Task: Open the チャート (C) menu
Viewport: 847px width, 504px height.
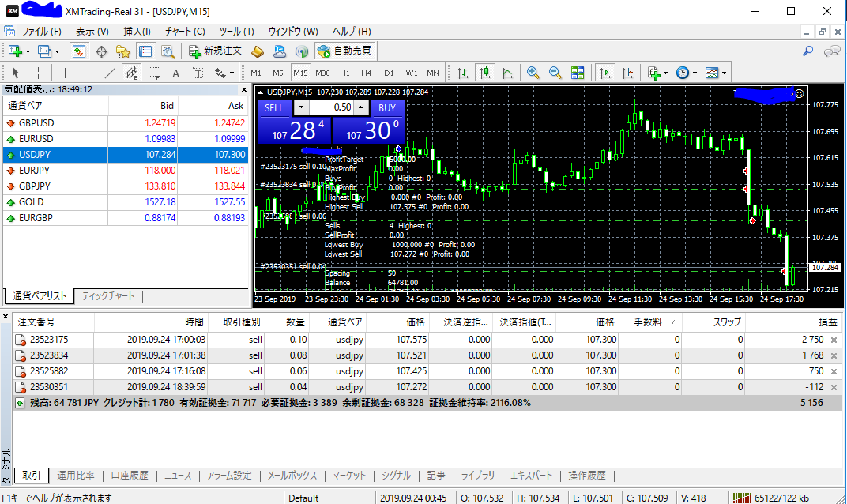Action: point(185,32)
